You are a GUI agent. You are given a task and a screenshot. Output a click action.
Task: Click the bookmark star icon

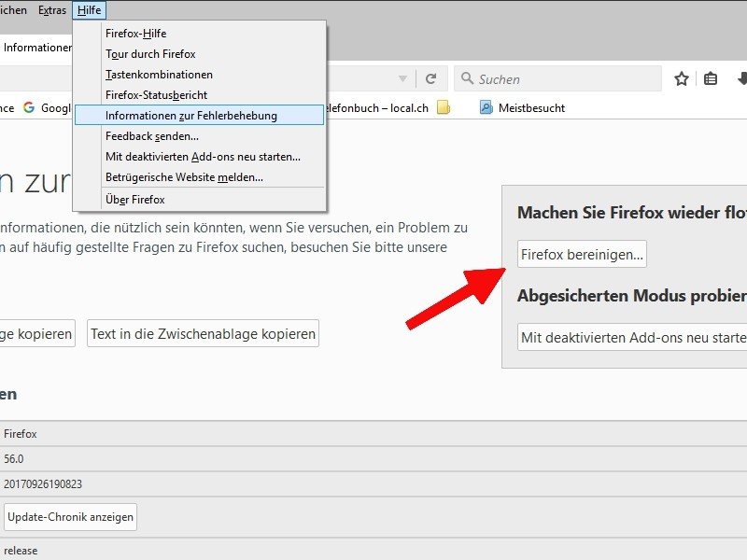[682, 79]
